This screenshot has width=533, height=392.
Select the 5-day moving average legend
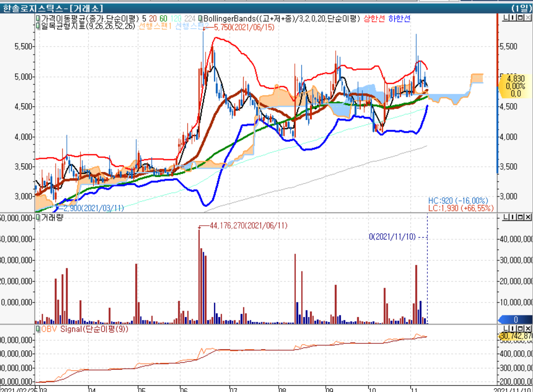(144, 19)
